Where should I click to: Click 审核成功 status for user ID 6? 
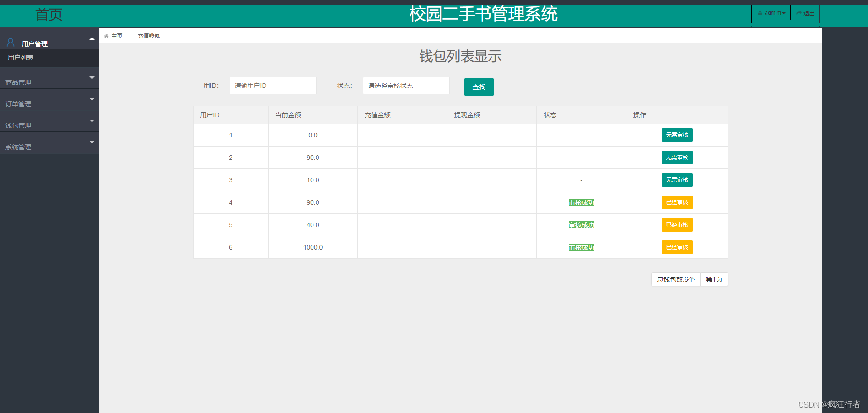coord(582,247)
